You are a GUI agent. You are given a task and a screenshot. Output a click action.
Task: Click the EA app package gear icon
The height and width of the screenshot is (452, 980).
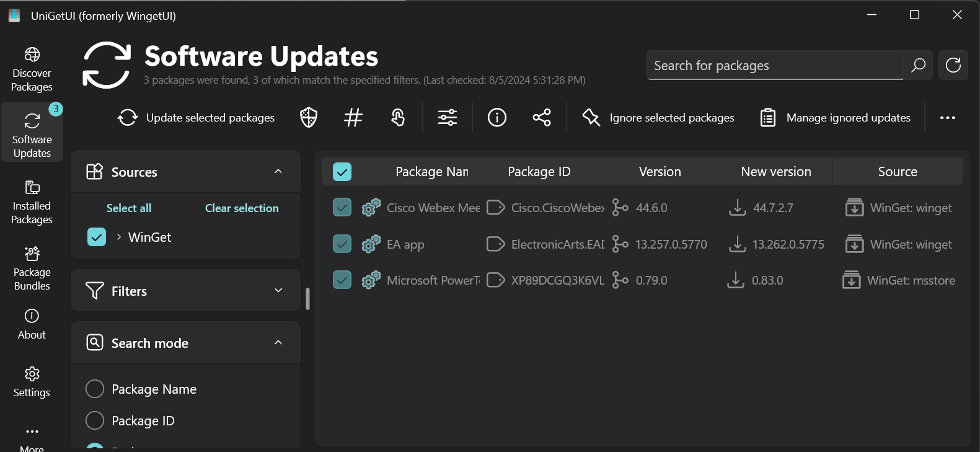371,244
